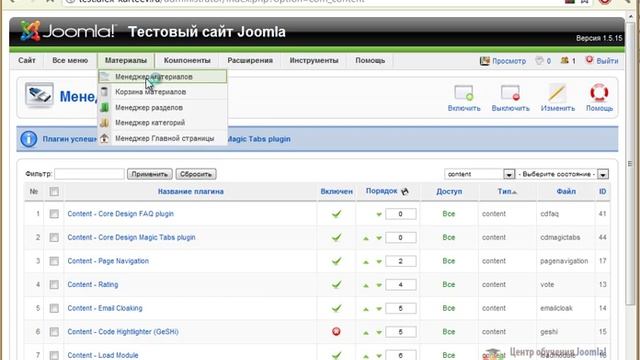Move Magic Tabs plugin down
Screen dimensions: 640x360
pos(379,238)
